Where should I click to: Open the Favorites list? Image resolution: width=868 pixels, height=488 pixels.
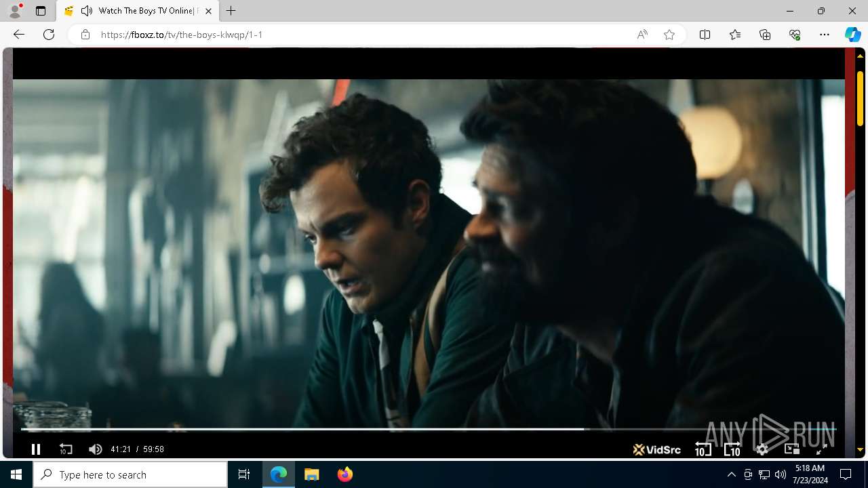[735, 35]
